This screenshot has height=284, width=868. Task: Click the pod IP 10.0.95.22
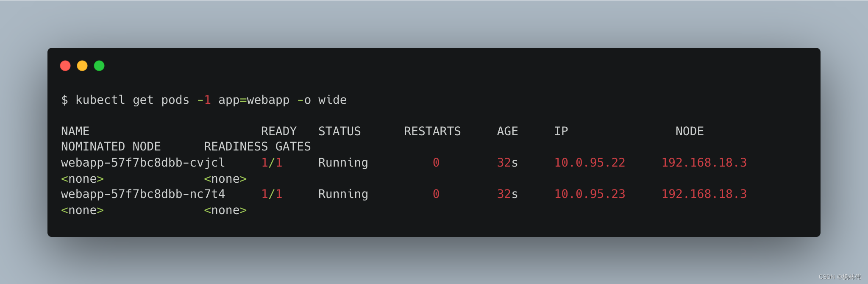pos(590,163)
